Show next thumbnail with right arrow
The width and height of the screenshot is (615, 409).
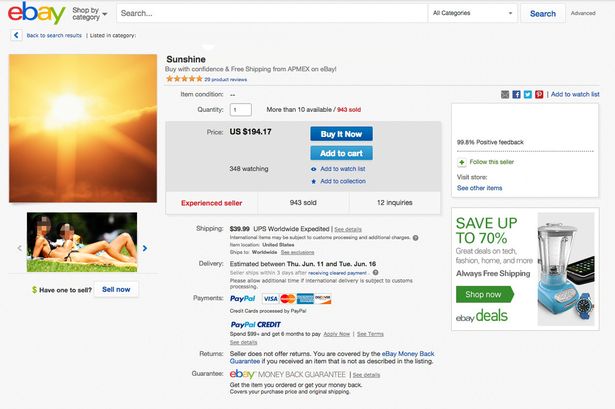pyautogui.click(x=144, y=248)
